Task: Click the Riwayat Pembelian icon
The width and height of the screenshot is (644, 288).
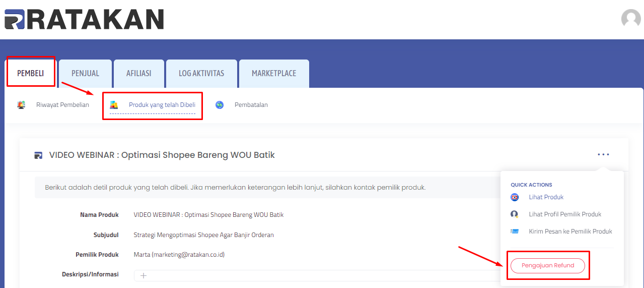Action: pyautogui.click(x=21, y=105)
